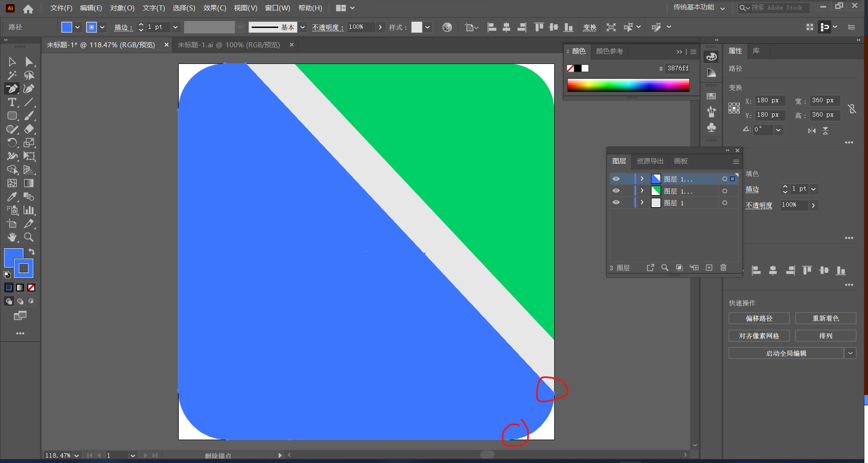The height and width of the screenshot is (463, 868).
Task: Click the hex color value field
Action: (x=678, y=68)
